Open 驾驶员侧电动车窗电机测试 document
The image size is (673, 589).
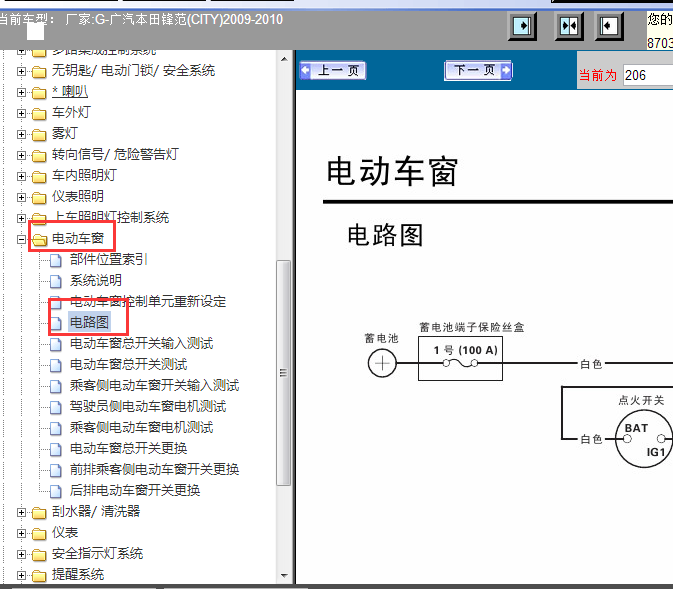click(148, 407)
